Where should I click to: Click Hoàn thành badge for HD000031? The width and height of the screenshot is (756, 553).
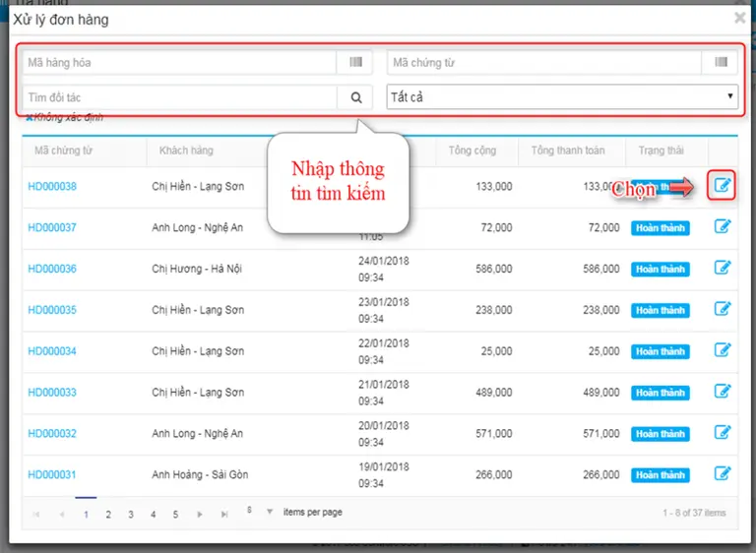coord(661,475)
